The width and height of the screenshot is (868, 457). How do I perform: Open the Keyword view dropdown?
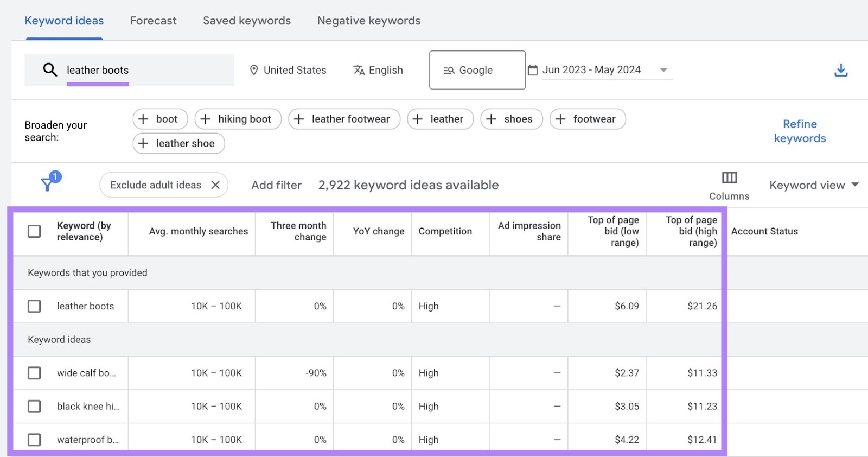[814, 185]
